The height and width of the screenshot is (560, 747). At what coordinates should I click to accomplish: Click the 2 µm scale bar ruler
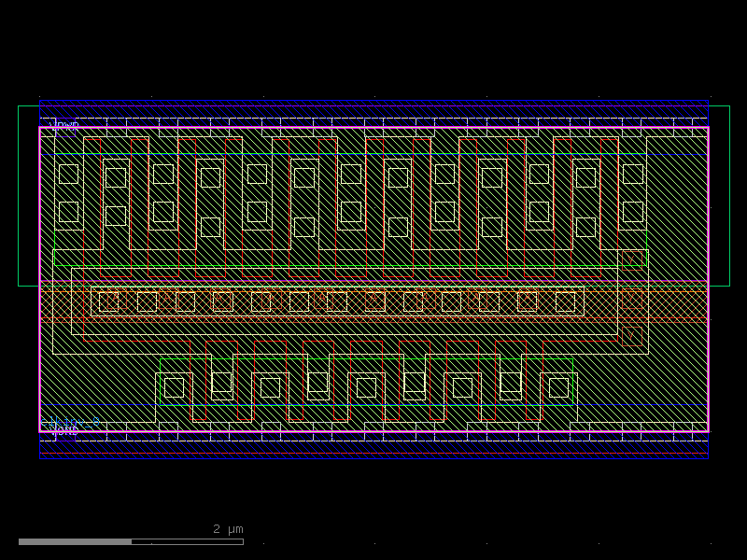131,539
